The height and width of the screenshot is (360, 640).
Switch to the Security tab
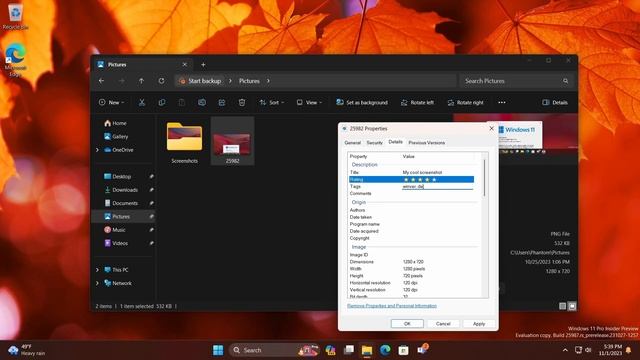[x=374, y=143]
